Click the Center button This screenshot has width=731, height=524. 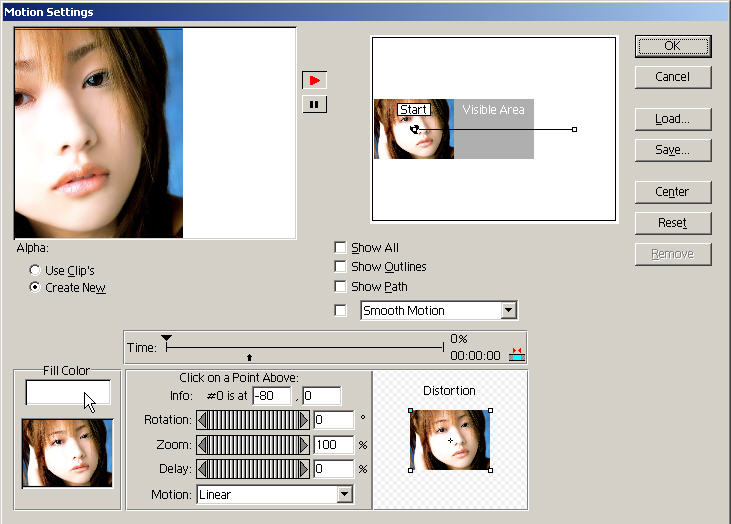point(673,192)
